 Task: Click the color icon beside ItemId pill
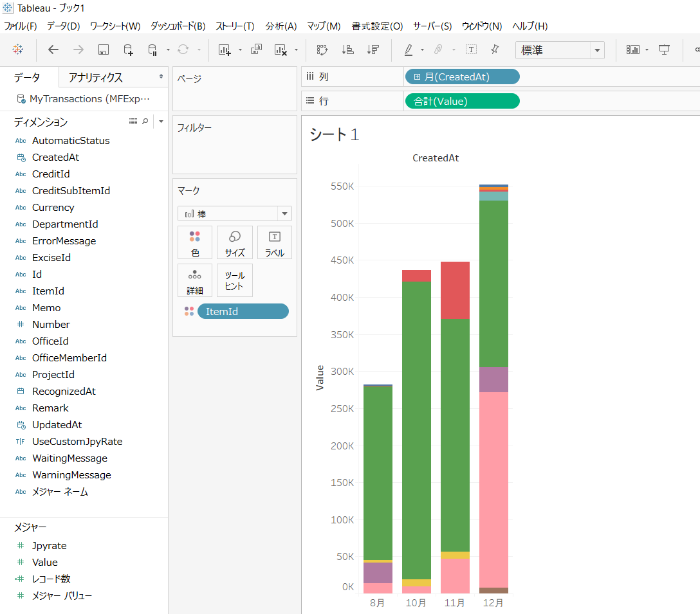[189, 311]
